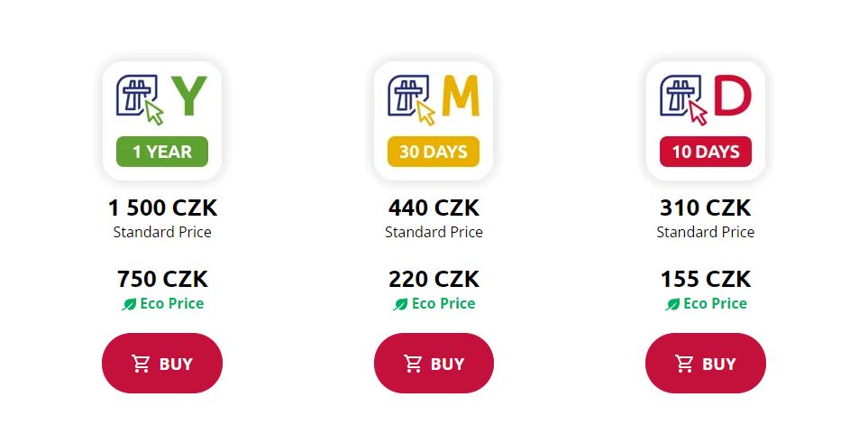Select the 440 CZK standard price
The width and height of the screenshot is (868, 434).
[434, 208]
